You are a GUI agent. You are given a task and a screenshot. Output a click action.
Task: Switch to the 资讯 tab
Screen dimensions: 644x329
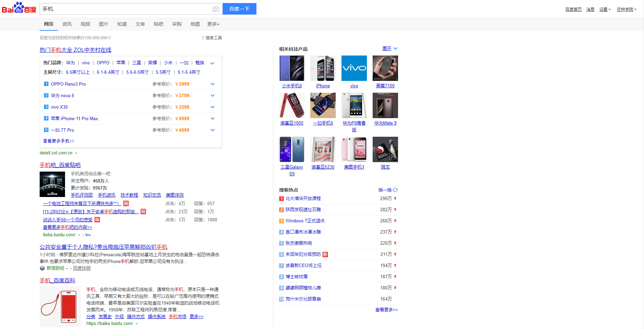[67, 24]
